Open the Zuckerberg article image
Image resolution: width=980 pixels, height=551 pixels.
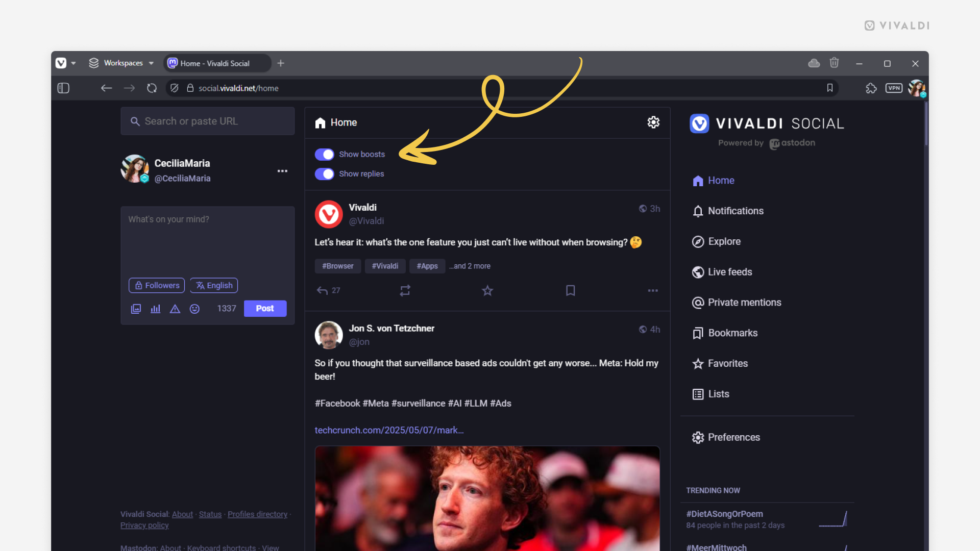(x=487, y=498)
